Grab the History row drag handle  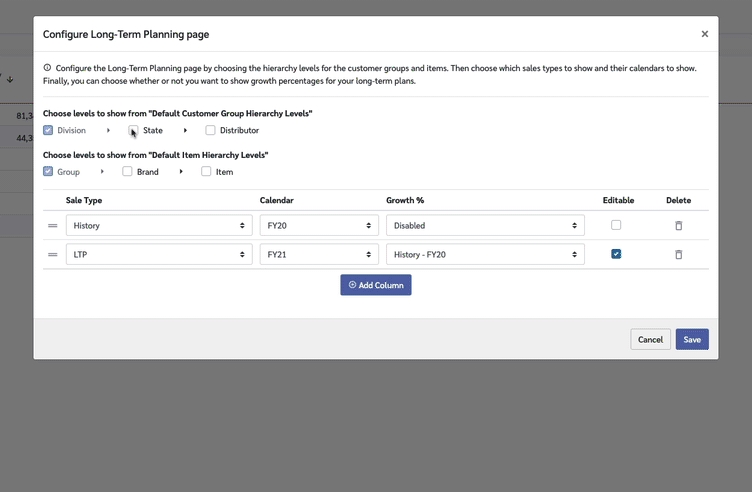53,226
